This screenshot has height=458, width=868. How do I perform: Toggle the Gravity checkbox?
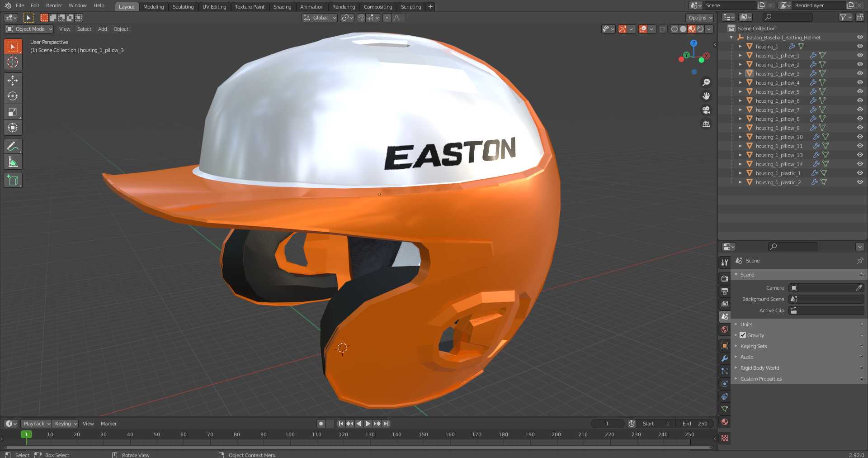coord(743,335)
